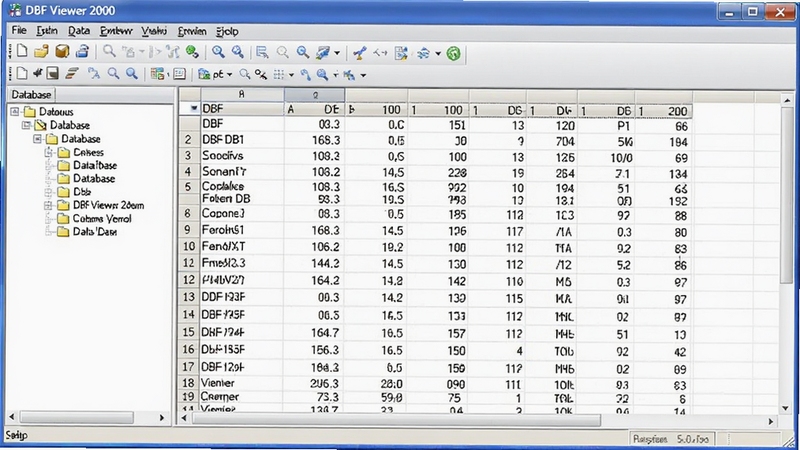Select row header number 3
Image resolution: width=800 pixels, height=450 pixels.
point(189,156)
